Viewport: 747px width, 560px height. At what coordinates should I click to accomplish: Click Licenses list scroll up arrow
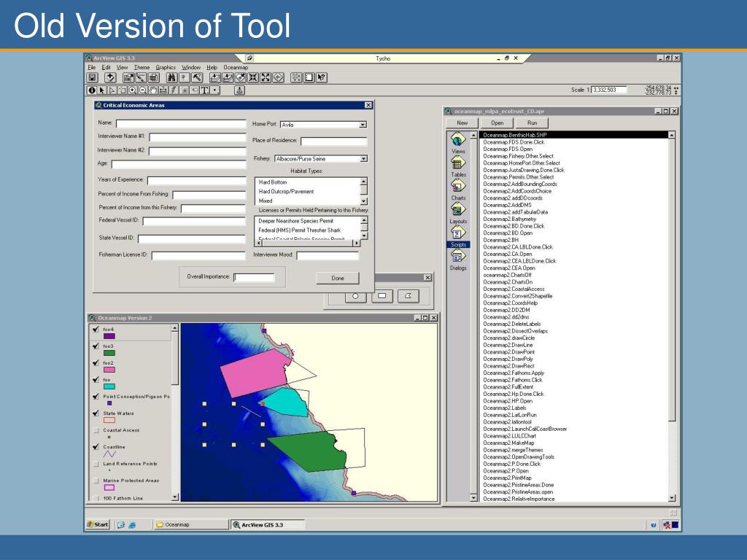click(365, 220)
